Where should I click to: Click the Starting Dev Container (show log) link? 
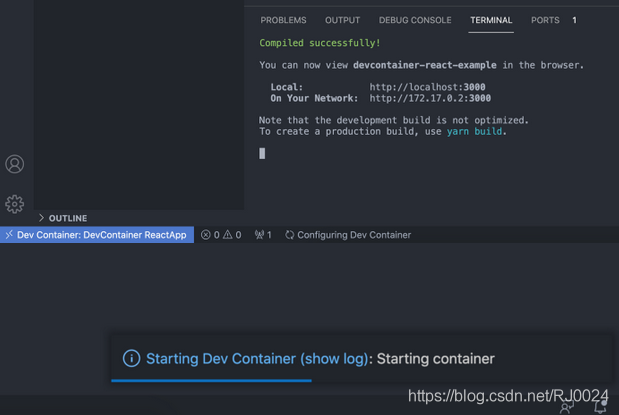pyautogui.click(x=257, y=358)
